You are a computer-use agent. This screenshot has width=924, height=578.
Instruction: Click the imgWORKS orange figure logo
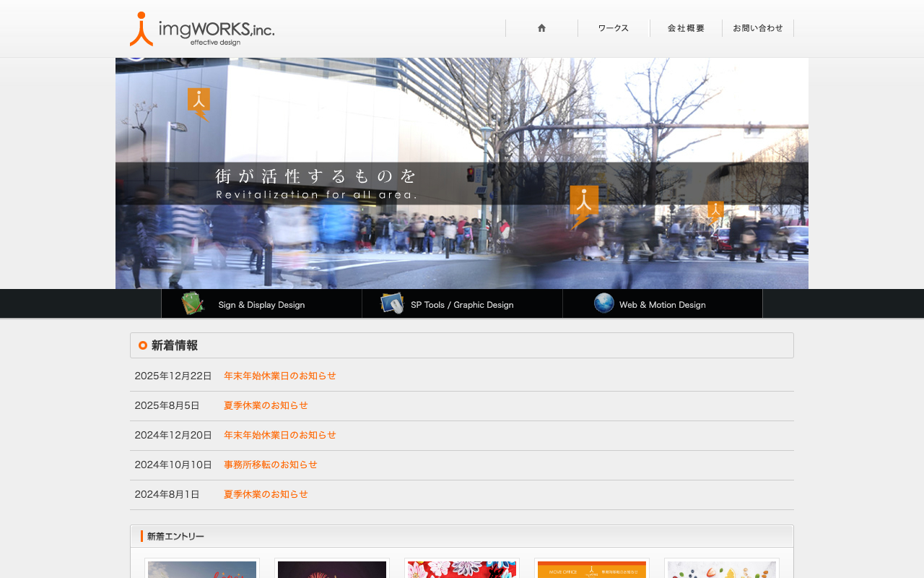(x=141, y=29)
